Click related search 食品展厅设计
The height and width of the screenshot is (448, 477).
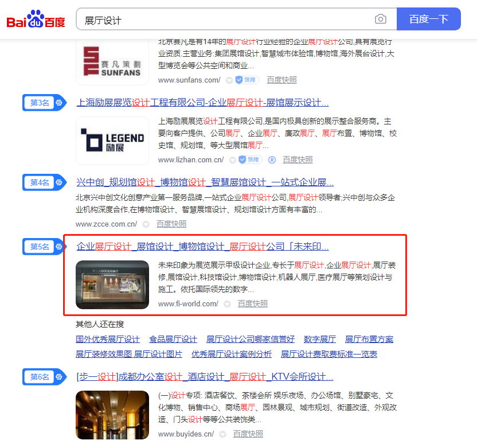point(173,339)
